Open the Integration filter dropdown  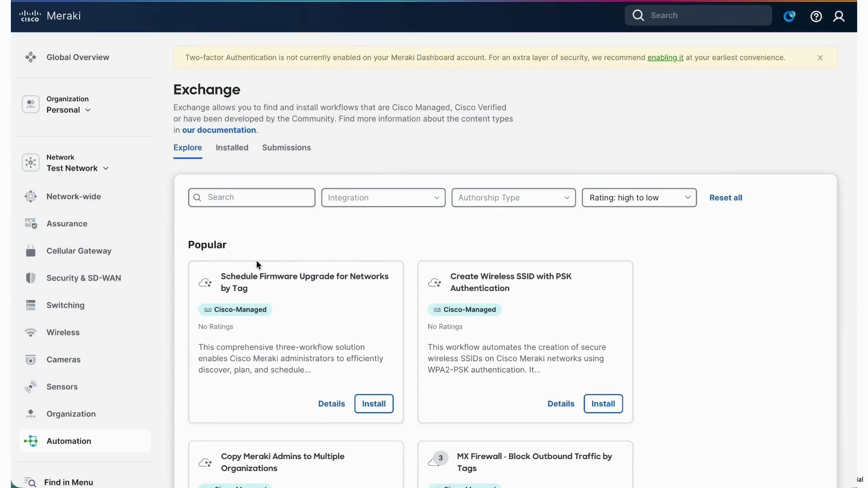click(x=383, y=197)
